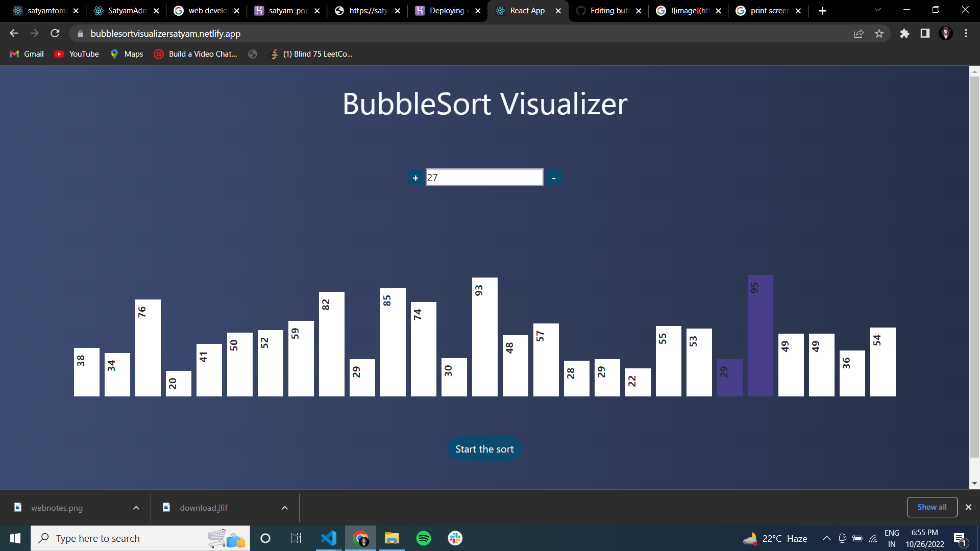Launch Spotify from the taskbar
Image resolution: width=980 pixels, height=551 pixels.
[423, 538]
